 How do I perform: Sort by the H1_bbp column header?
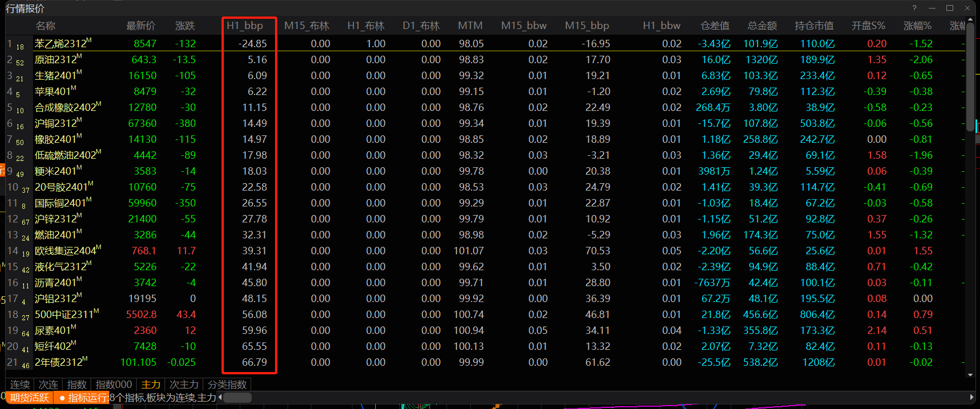pos(245,26)
